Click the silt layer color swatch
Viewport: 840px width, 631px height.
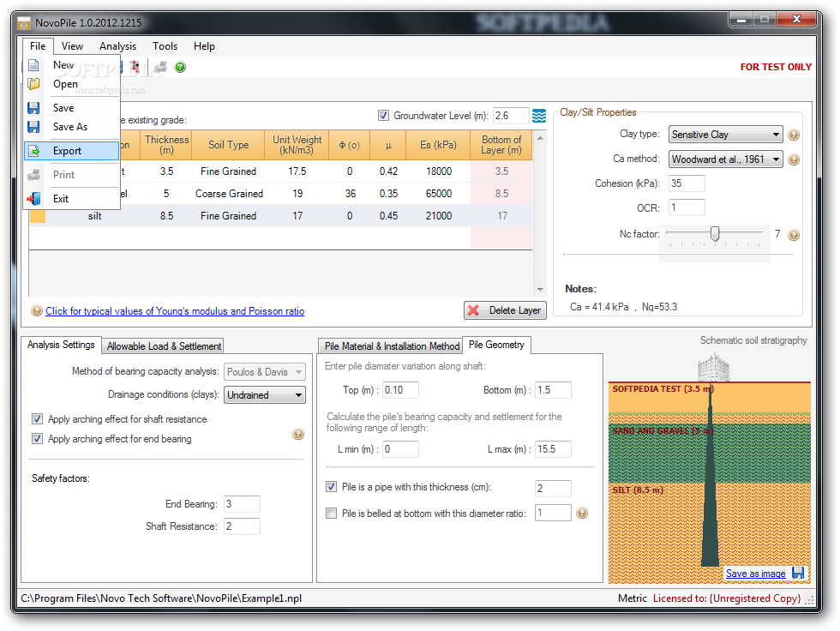point(38,216)
